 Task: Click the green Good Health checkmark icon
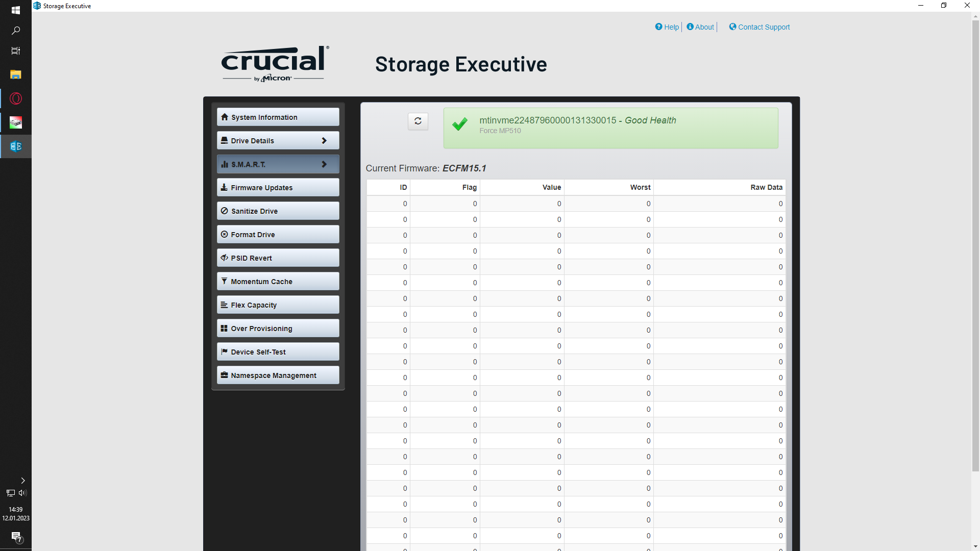point(459,124)
